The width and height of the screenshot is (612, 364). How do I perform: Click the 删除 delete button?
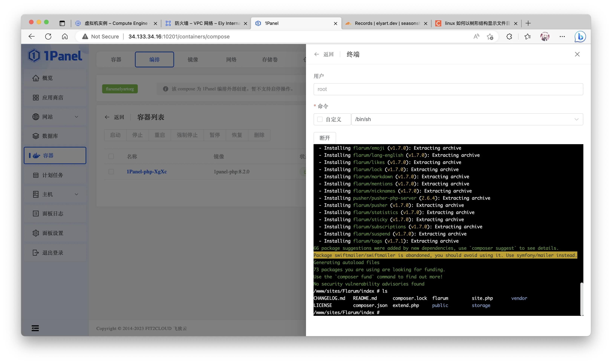click(259, 135)
